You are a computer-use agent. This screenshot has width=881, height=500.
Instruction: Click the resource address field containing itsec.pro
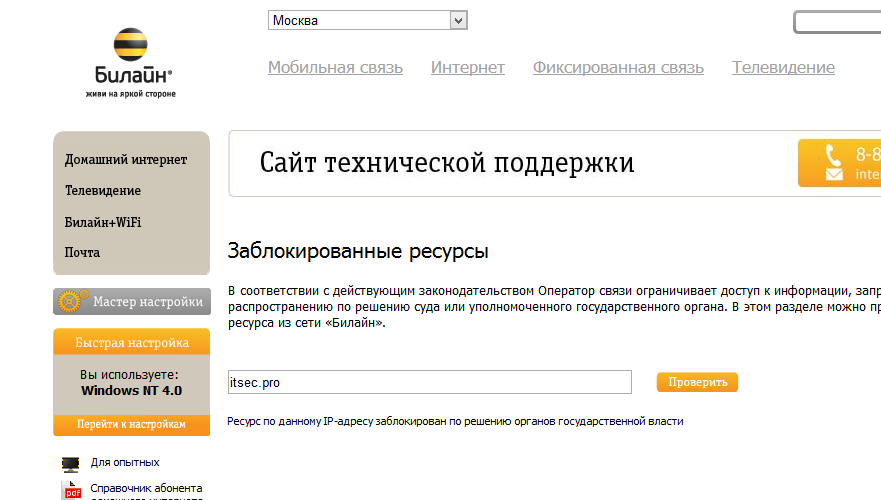coord(430,382)
